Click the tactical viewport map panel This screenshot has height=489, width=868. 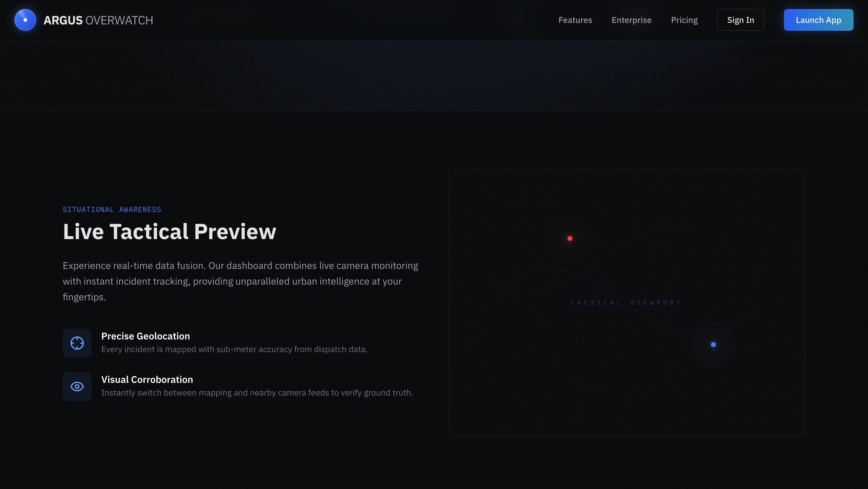click(627, 388)
